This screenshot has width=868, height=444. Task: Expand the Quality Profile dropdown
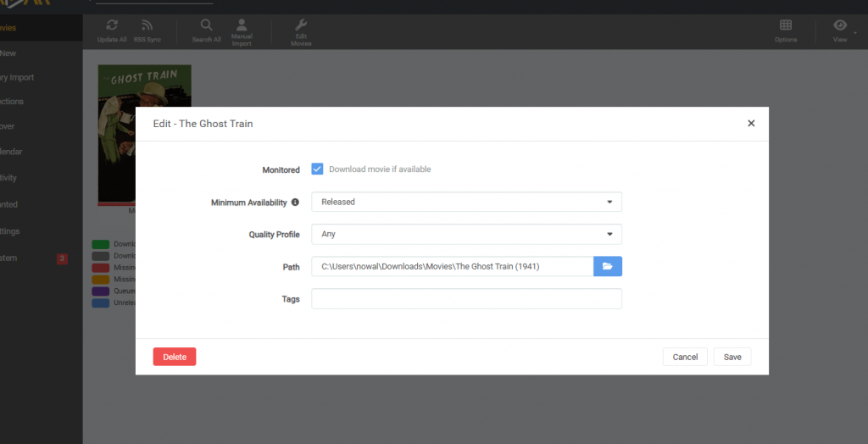click(467, 234)
